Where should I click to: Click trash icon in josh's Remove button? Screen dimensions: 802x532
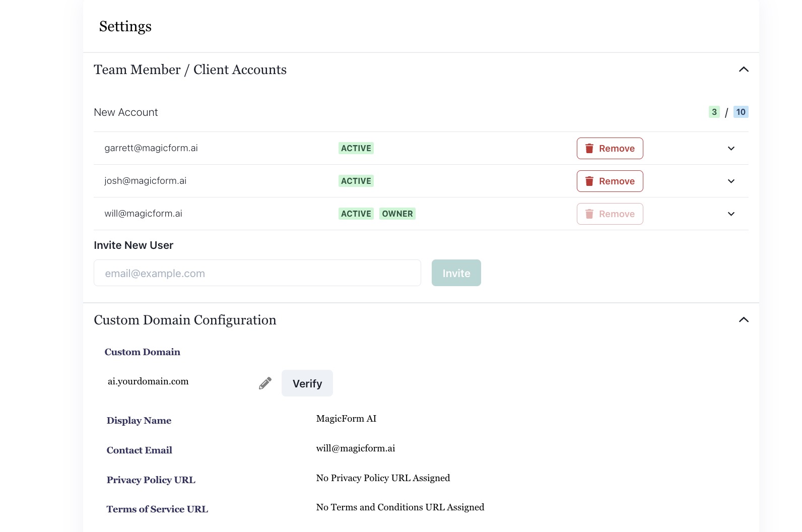(x=589, y=181)
